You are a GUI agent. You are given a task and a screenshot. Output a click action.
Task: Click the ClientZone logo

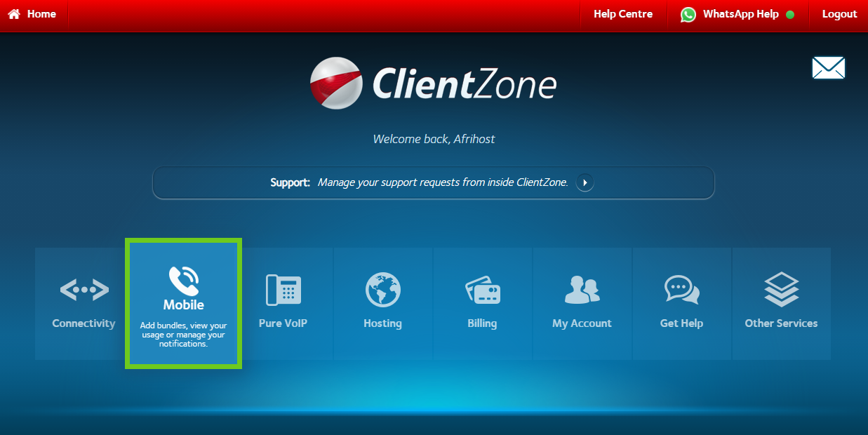434,83
